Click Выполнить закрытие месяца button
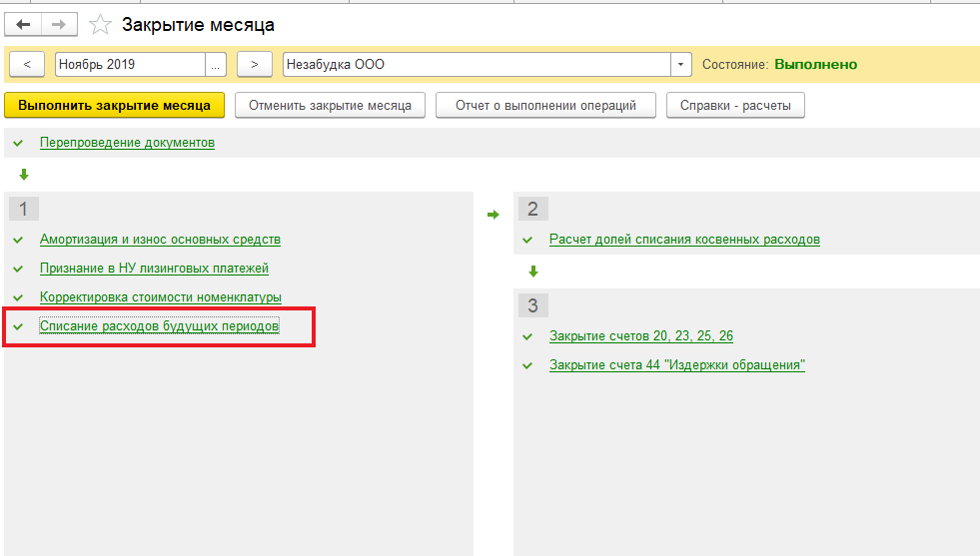The image size is (980, 556). click(x=114, y=106)
